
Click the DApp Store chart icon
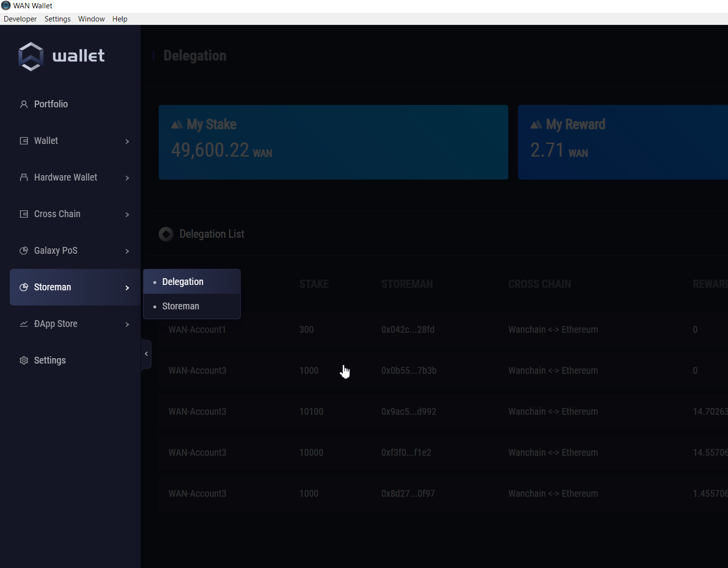23,324
